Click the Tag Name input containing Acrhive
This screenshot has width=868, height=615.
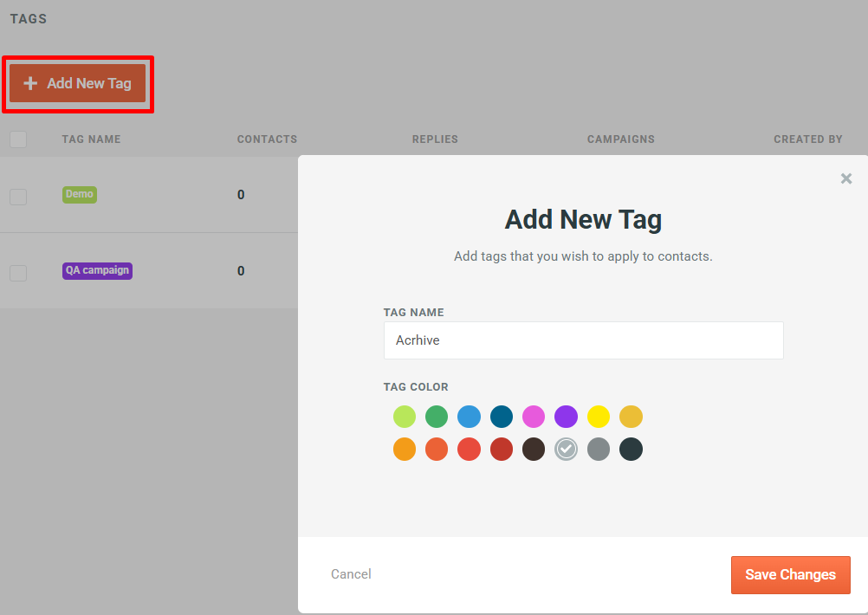tap(583, 340)
